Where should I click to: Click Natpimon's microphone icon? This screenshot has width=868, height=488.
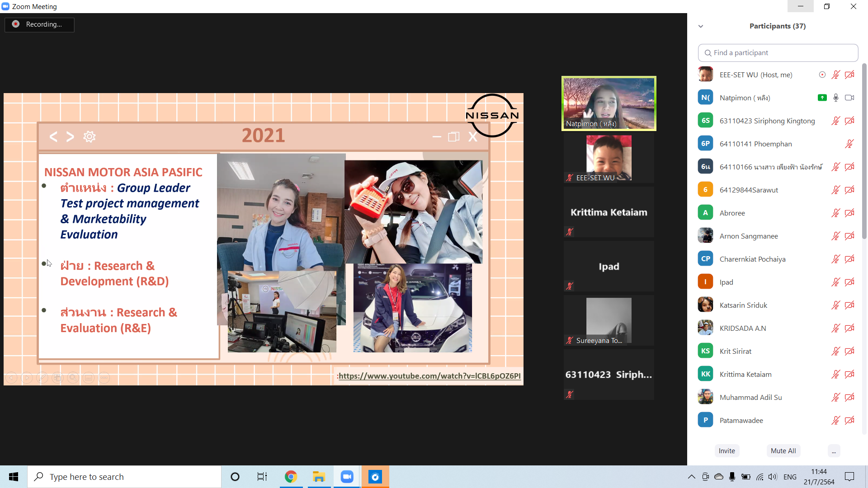coord(835,98)
